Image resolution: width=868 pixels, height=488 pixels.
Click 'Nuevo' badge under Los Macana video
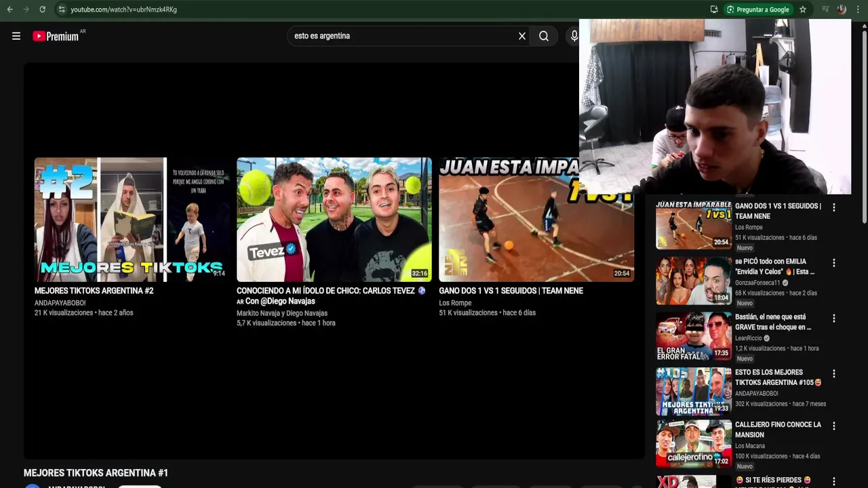click(x=745, y=466)
